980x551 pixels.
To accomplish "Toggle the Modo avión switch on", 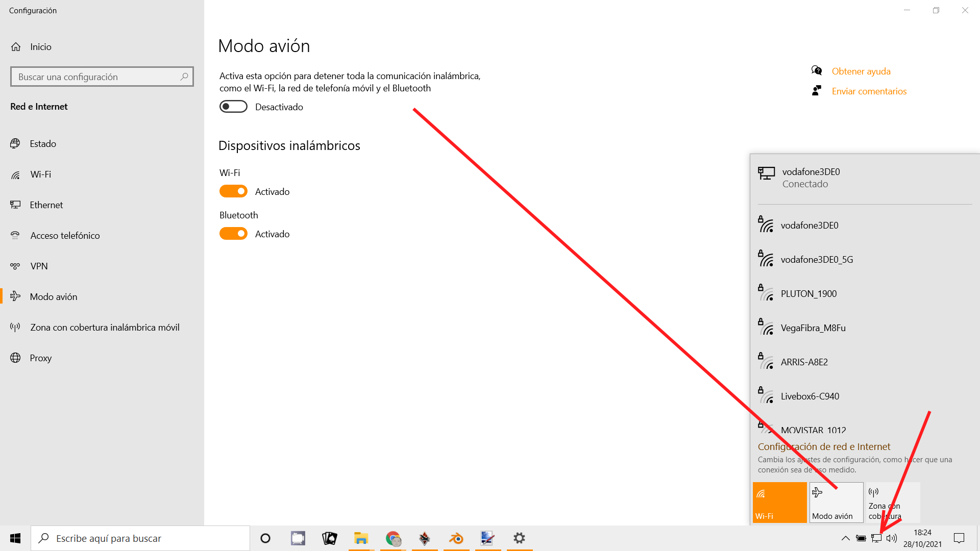I will point(233,107).
